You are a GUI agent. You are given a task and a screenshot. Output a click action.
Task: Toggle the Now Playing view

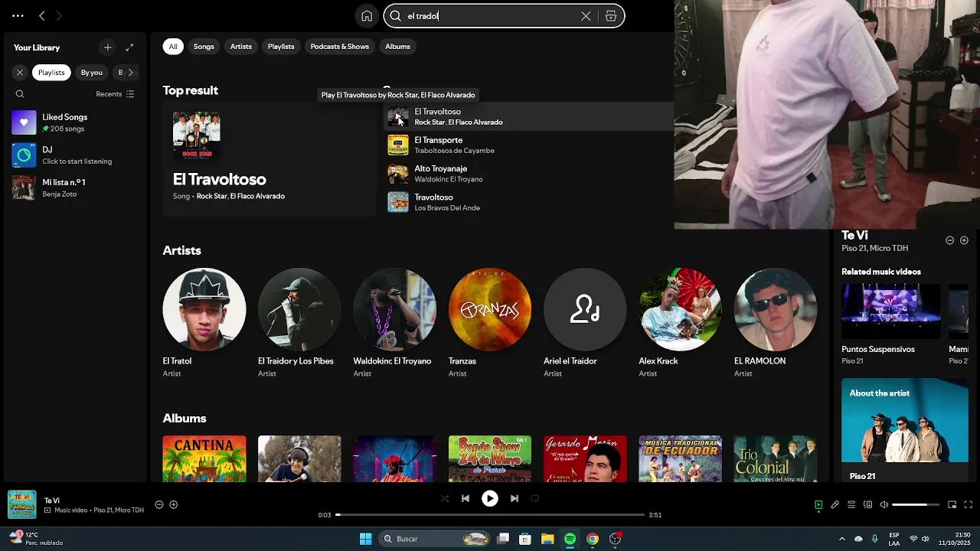coord(818,504)
